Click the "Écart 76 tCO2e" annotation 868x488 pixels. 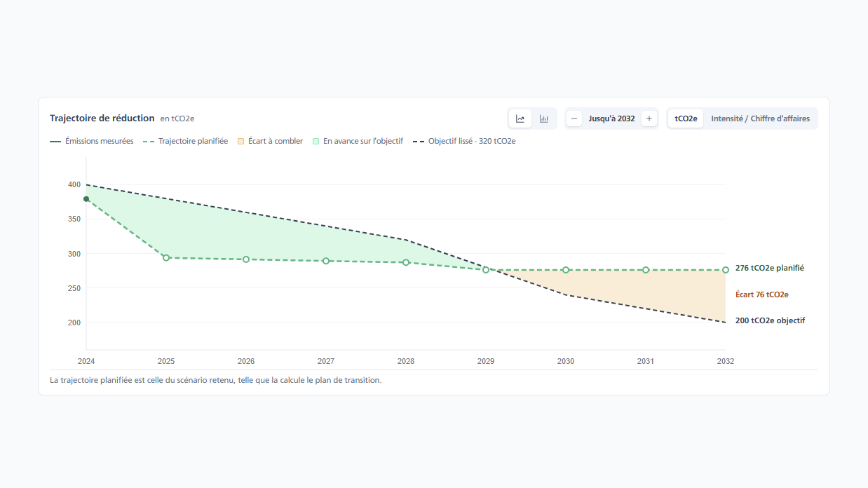762,294
